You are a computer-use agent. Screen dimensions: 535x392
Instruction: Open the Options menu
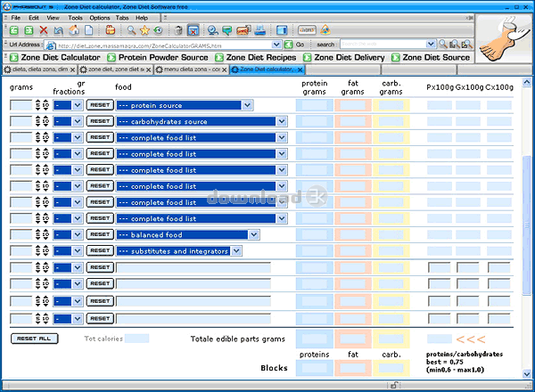(100, 18)
